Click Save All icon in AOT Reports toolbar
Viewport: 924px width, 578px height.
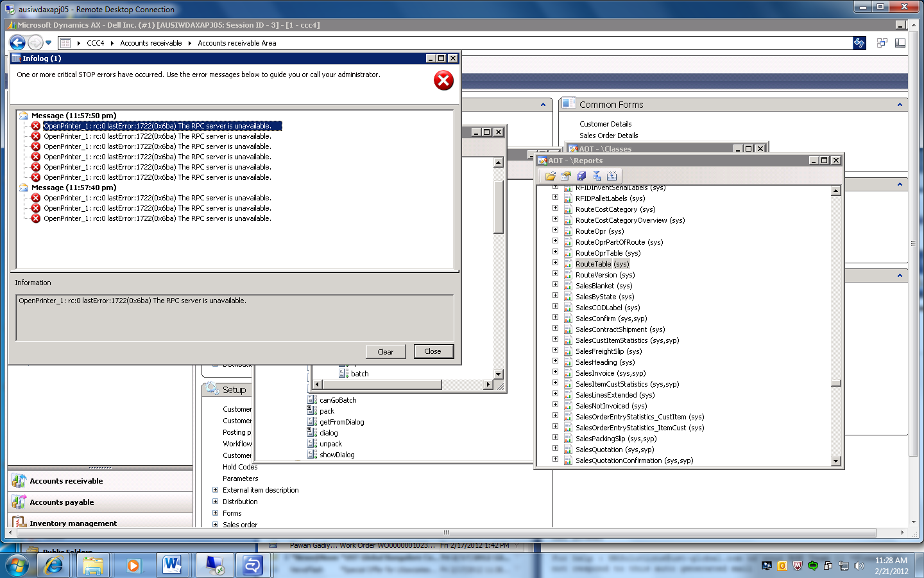click(x=581, y=176)
